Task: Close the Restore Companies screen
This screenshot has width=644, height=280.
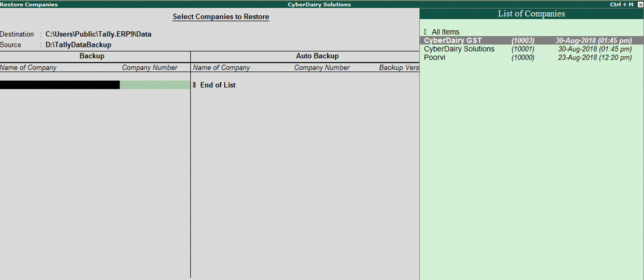Action: click(640, 5)
